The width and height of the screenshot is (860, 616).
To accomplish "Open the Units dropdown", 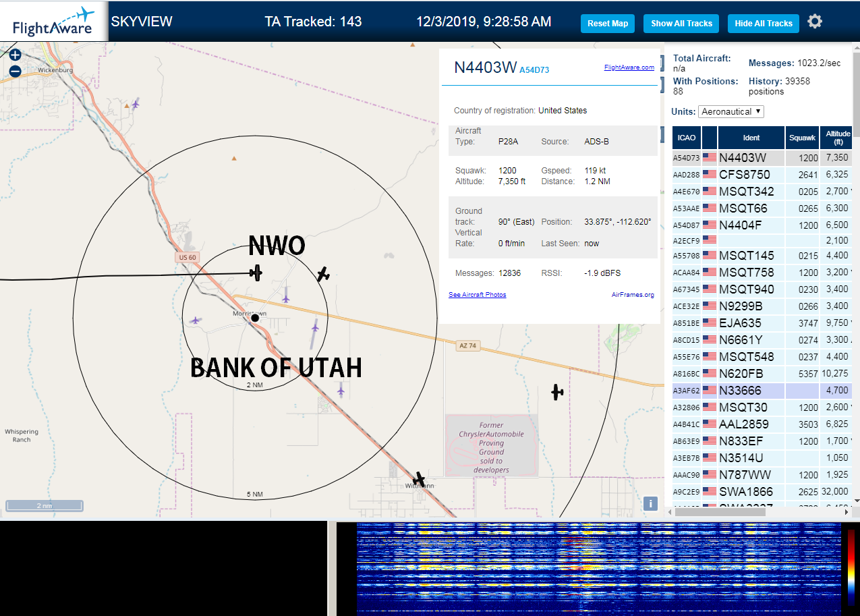I will coord(731,111).
